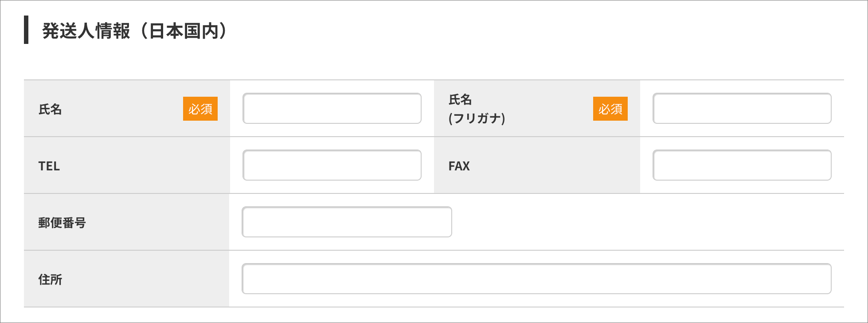Click the 必須 badge next to 氏名
The height and width of the screenshot is (323, 868).
click(x=200, y=109)
